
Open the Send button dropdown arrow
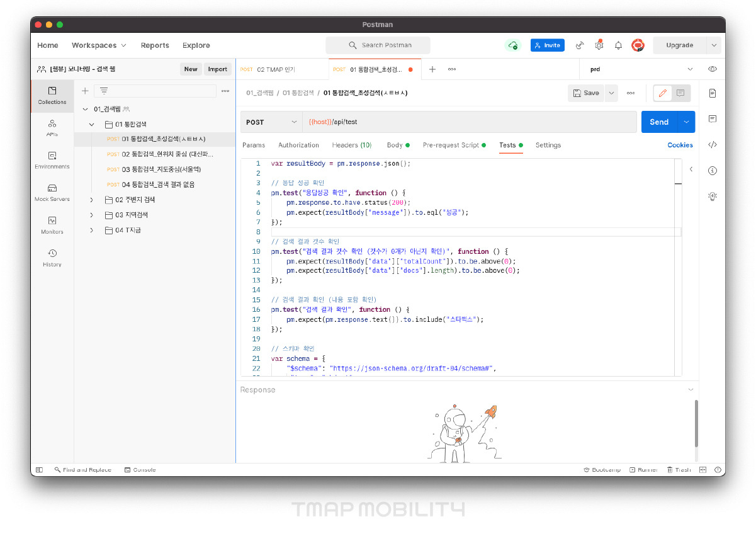tap(686, 122)
